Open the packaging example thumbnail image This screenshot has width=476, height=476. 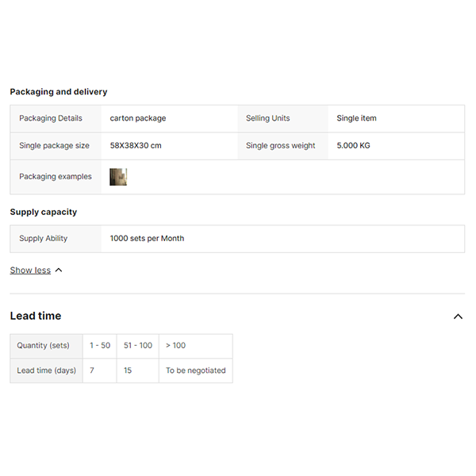pyautogui.click(x=118, y=177)
